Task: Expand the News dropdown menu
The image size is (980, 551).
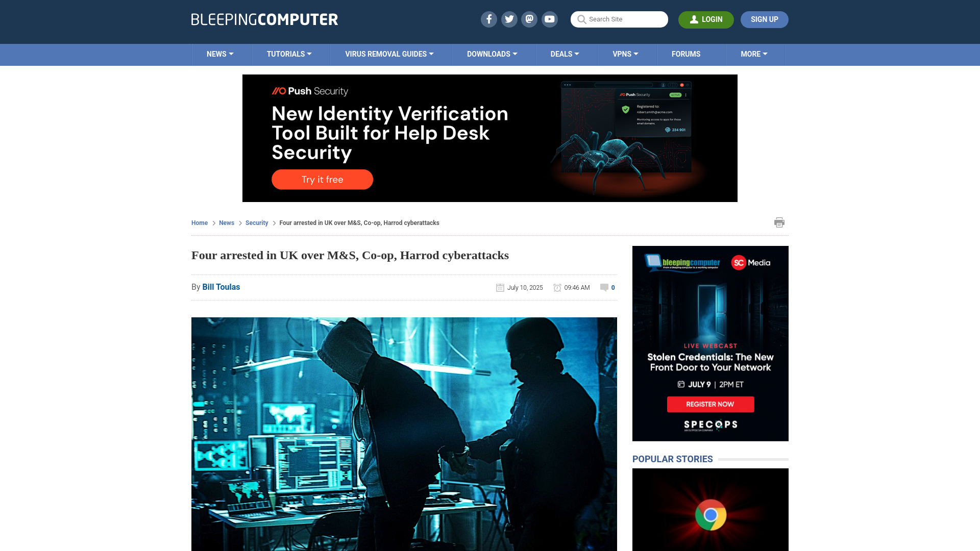Action: click(x=220, y=54)
